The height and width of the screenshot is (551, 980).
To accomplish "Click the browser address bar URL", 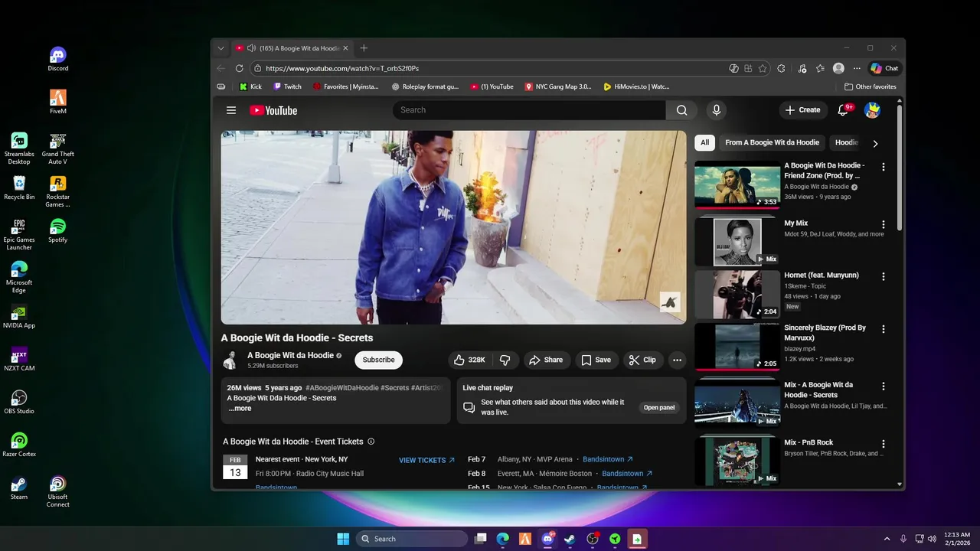I will coord(342,68).
